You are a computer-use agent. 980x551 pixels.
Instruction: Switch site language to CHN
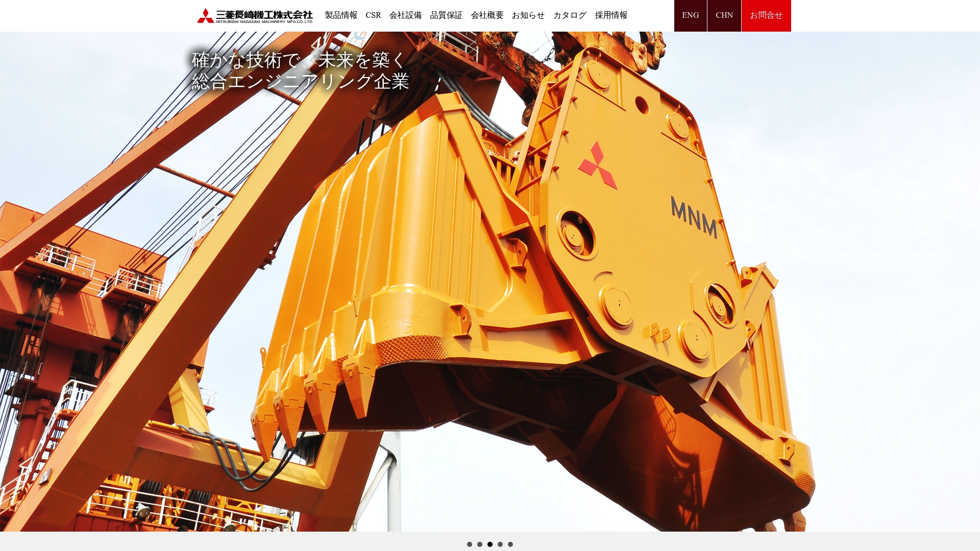[x=724, y=16]
